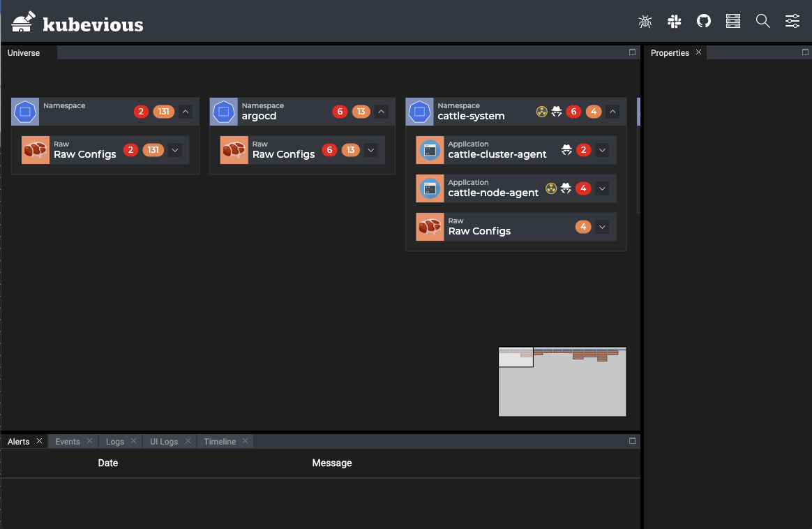Click spy marker on cattle-node-agent

click(566, 188)
